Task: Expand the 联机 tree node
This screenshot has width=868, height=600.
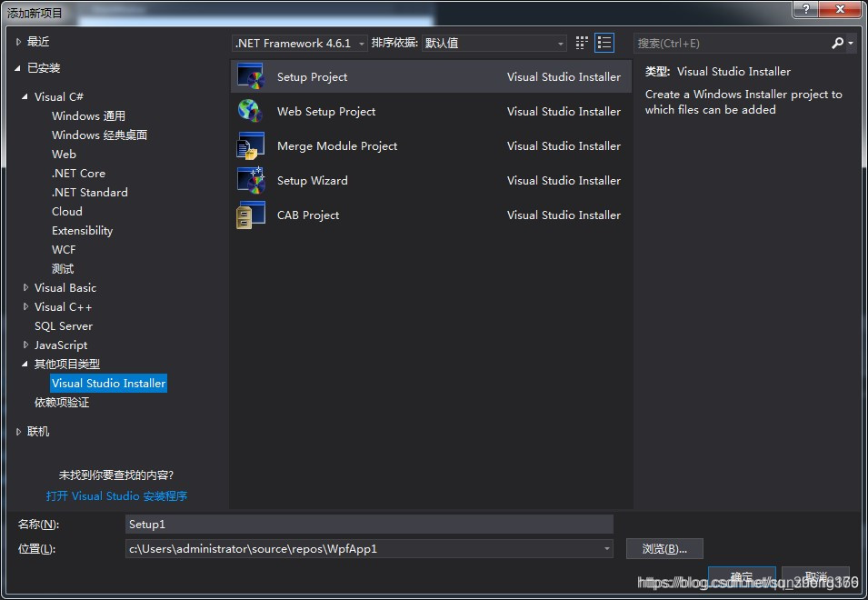Action: 18,431
